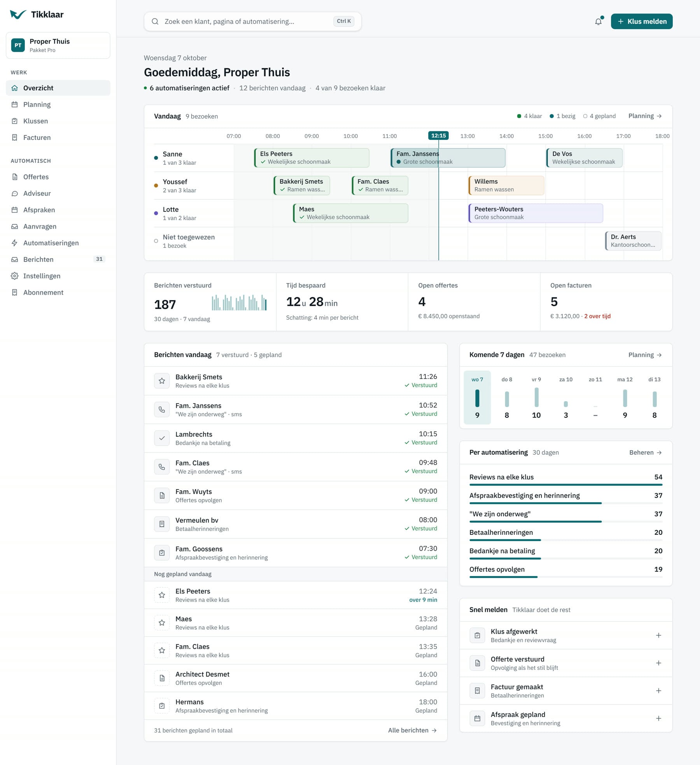This screenshot has height=765, width=700.
Task: Click the check icon beside Lambrechts message
Action: tap(162, 438)
